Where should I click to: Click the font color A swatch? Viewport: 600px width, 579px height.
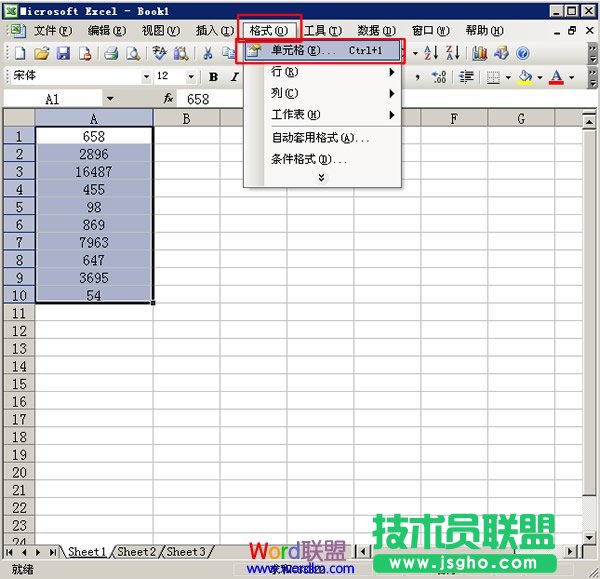click(557, 77)
